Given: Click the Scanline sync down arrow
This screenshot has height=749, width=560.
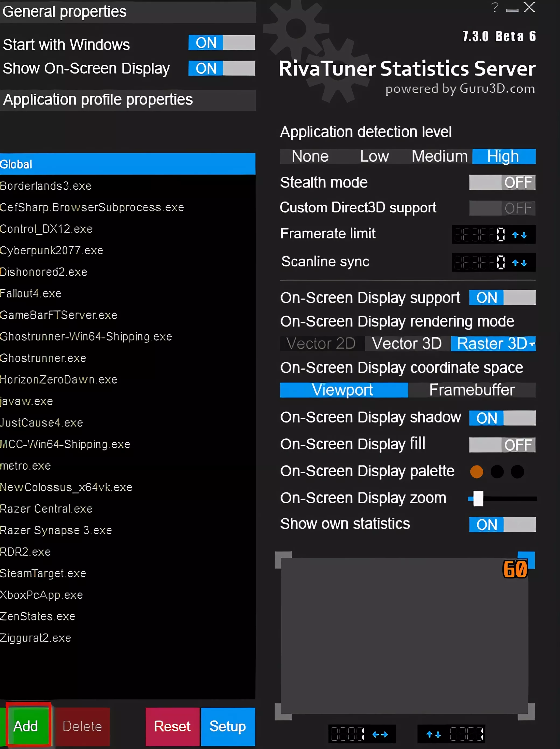Looking at the screenshot, I should pyautogui.click(x=524, y=263).
